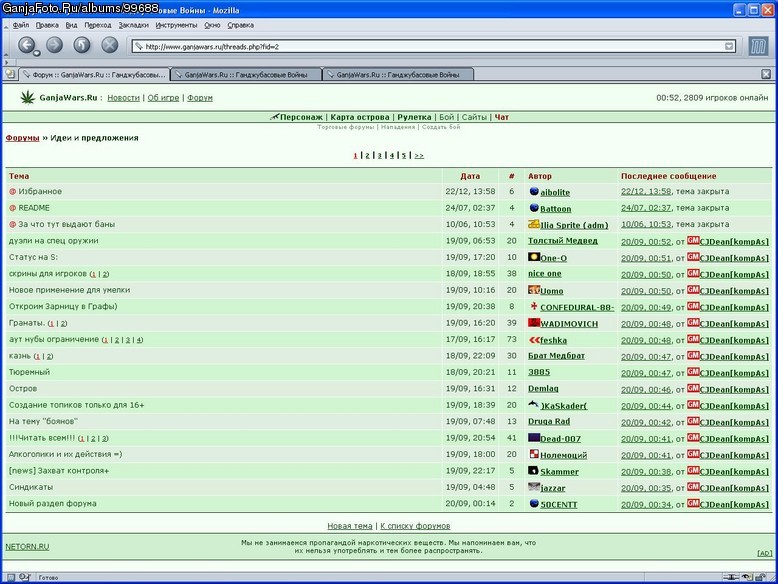
Task: Click the GanjaWars cannabis leaf logo
Action: [28, 97]
